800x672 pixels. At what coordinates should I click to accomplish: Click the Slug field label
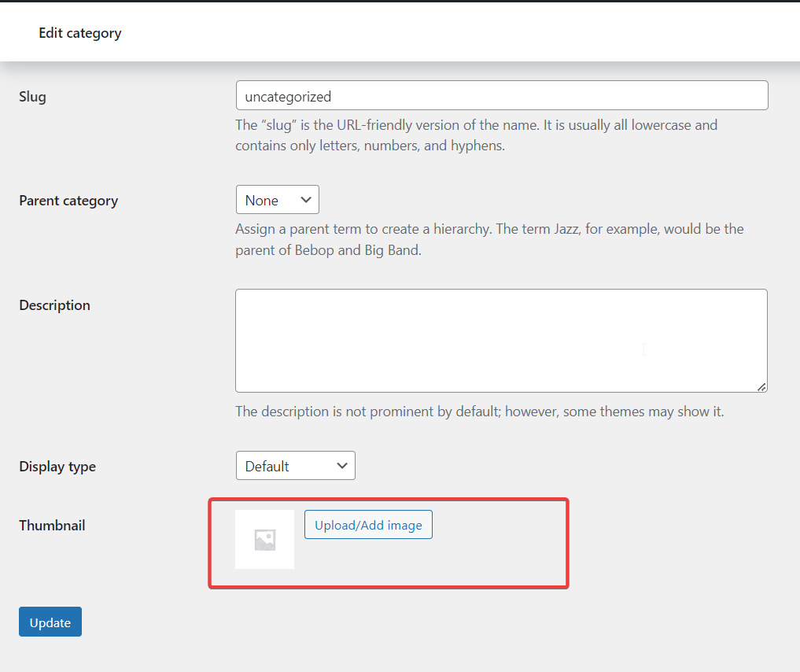point(32,97)
